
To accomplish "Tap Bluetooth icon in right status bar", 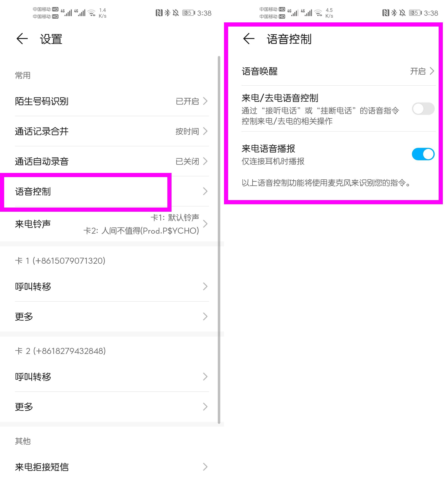I will [x=394, y=13].
